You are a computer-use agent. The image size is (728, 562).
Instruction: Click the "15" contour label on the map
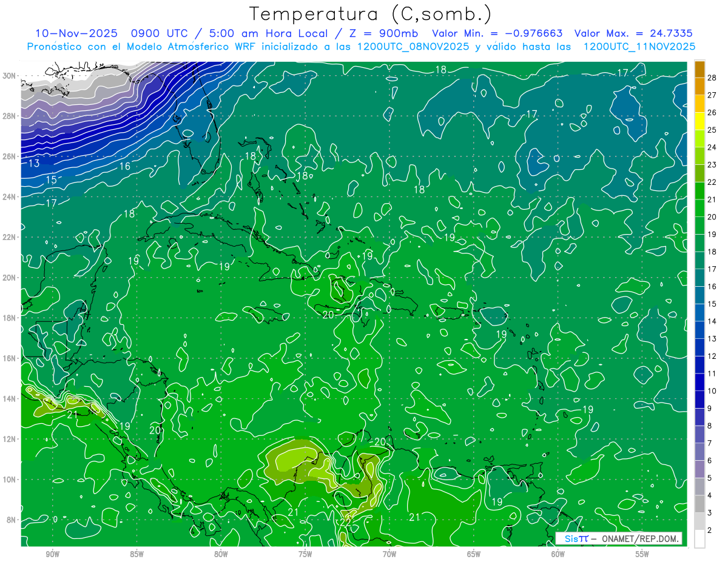point(52,180)
